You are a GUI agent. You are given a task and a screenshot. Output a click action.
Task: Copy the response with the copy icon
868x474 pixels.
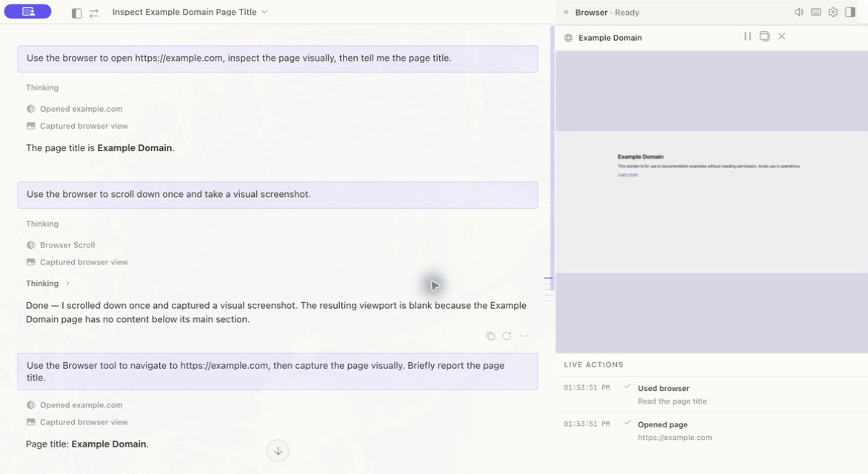[490, 336]
